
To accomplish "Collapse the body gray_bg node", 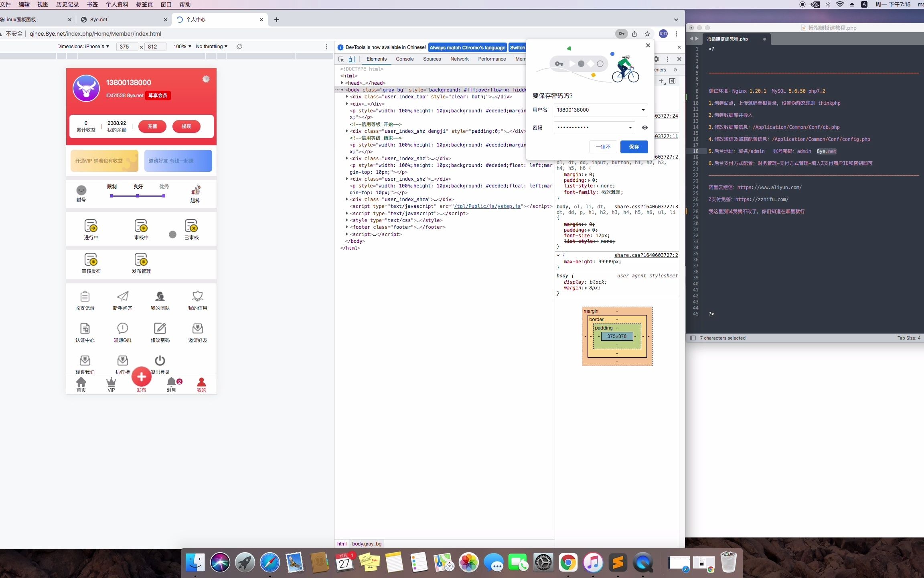I will click(342, 90).
